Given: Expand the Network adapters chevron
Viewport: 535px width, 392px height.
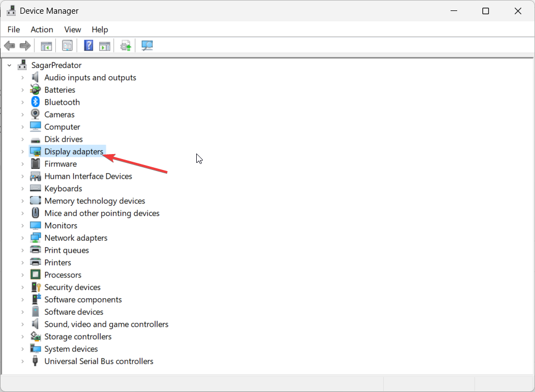Looking at the screenshot, I should [22, 238].
